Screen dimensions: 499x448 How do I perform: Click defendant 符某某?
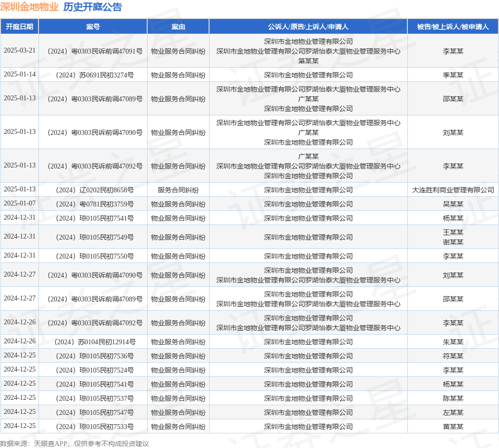coord(453,356)
